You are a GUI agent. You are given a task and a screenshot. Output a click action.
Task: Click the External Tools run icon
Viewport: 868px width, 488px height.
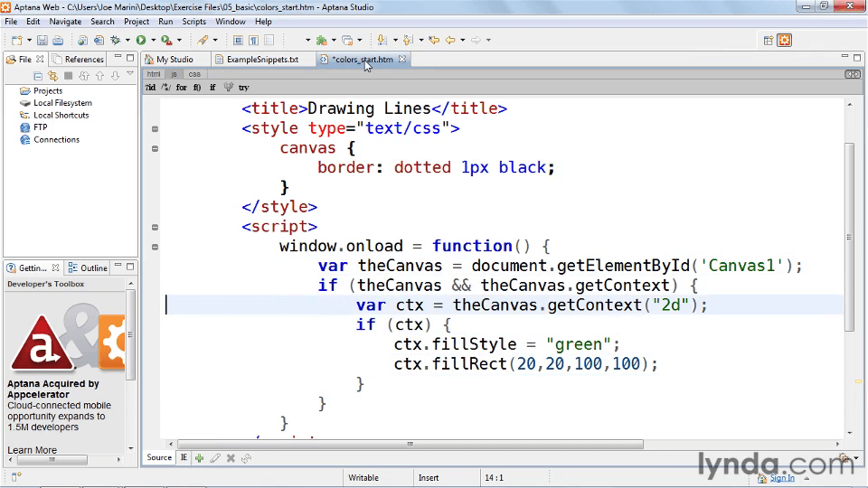point(166,40)
